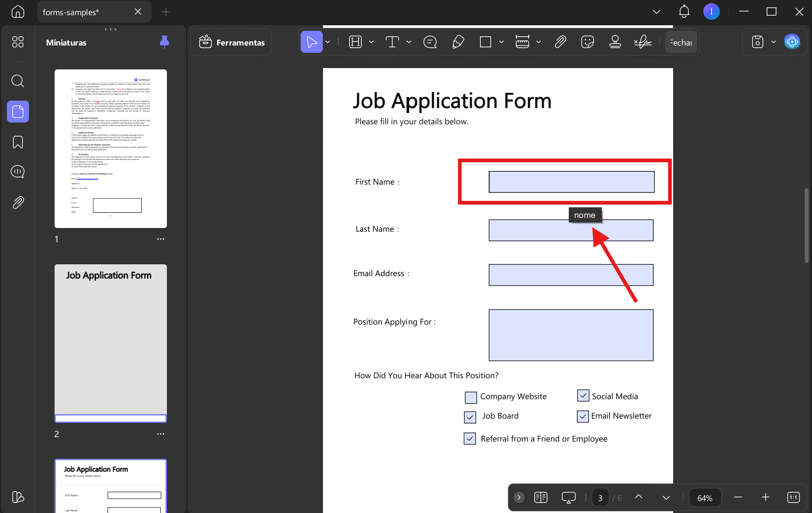Viewport: 812px width, 513px height.
Task: Select the comment note tool icon
Action: 430,42
